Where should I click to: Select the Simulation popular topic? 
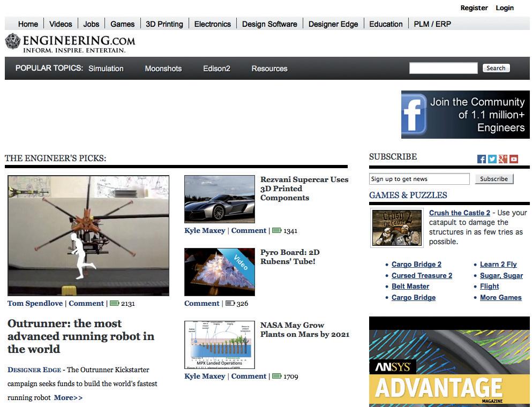(106, 69)
